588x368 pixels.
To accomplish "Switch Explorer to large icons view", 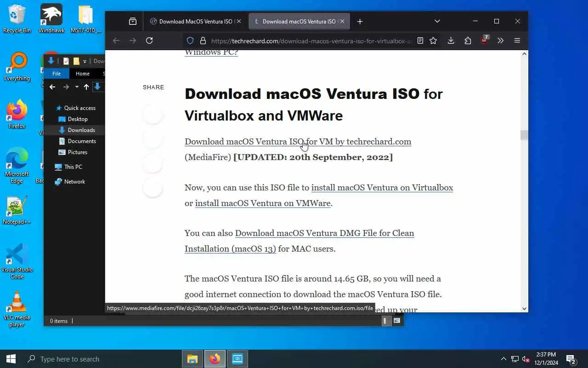I will click(x=397, y=321).
